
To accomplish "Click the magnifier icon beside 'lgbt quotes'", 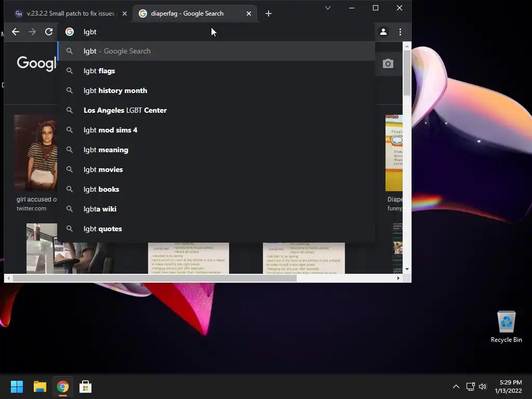I will click(x=70, y=229).
